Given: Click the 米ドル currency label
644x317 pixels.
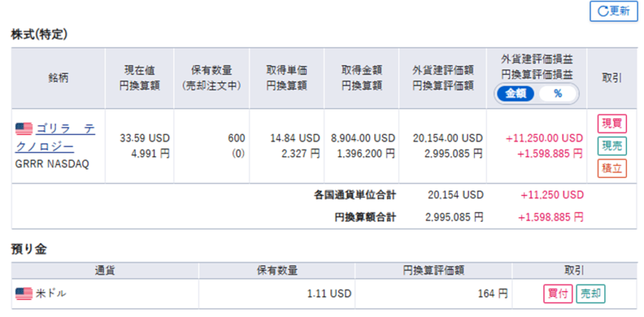Looking at the screenshot, I should point(51,293).
